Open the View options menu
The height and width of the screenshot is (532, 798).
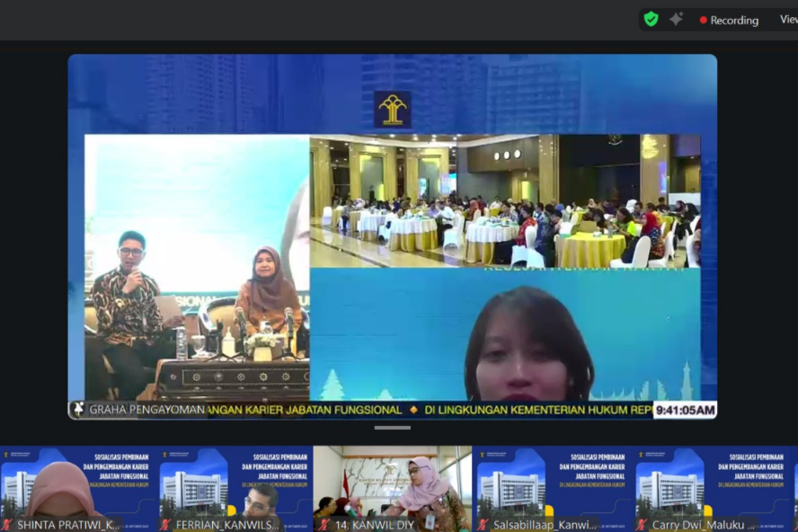787,20
